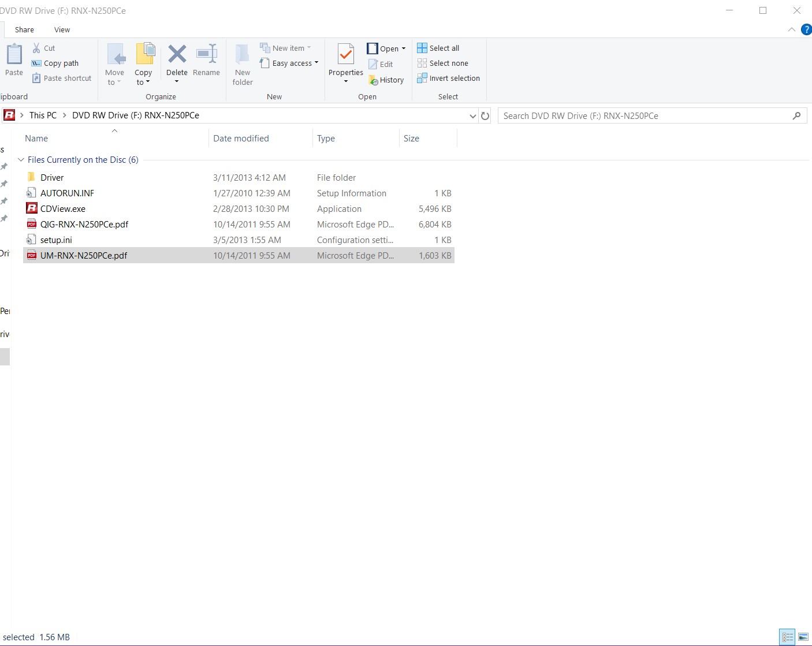Switch to large thumbnails view icon
Viewport: 812px width, 646px height.
(803, 637)
